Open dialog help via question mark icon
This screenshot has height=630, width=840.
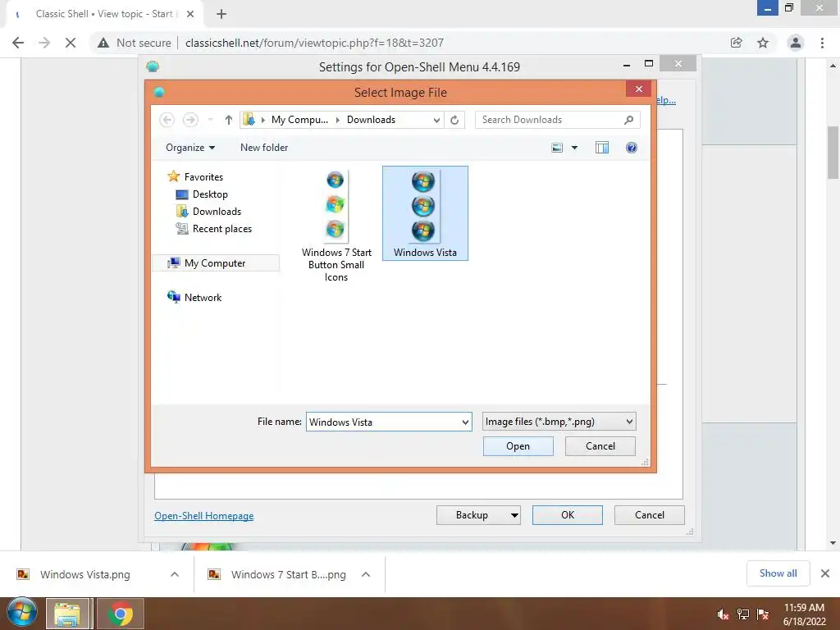pos(632,148)
